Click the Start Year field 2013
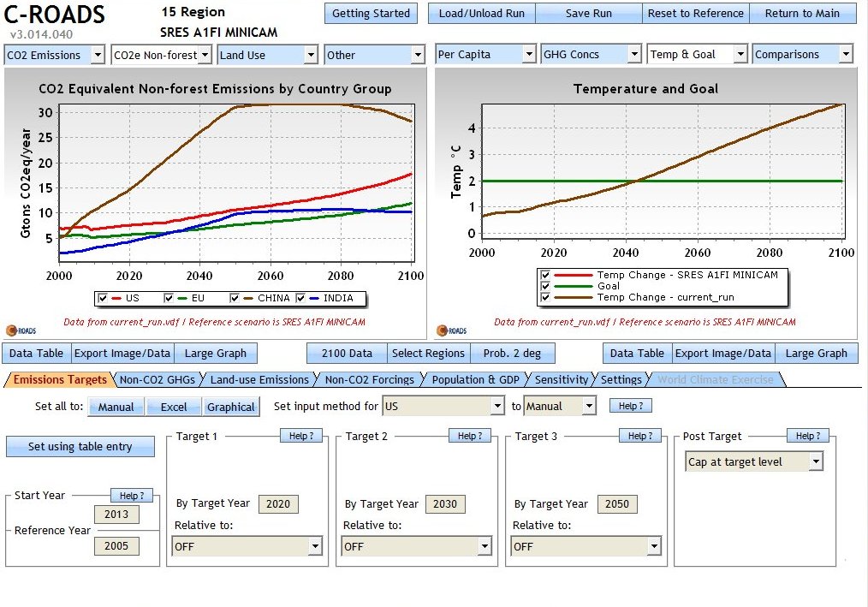Screen dimensions: 868x607 pos(116,515)
